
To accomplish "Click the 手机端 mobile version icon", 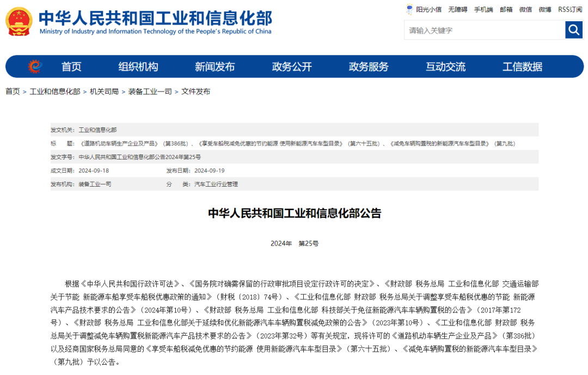I will 483,9.
